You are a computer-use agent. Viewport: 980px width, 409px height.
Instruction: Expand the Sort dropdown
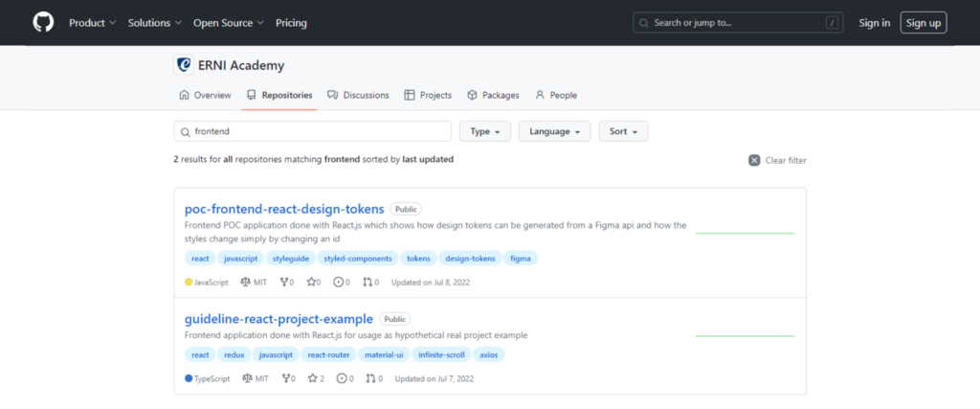click(623, 131)
